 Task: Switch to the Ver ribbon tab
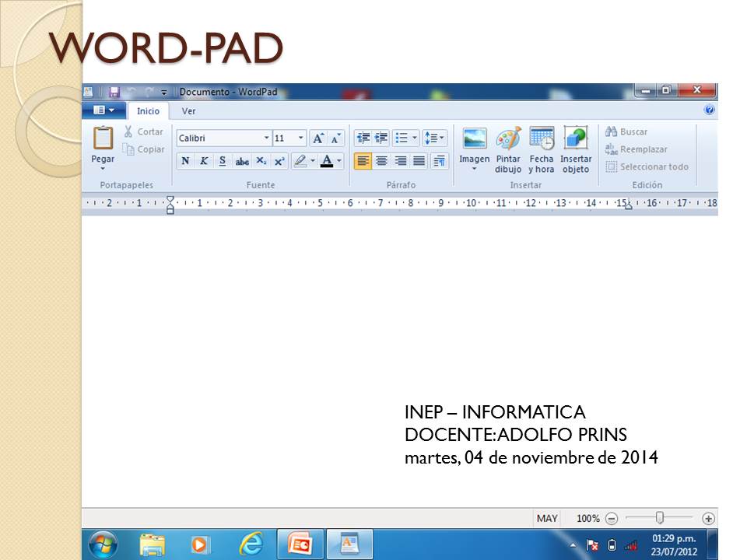pyautogui.click(x=188, y=111)
